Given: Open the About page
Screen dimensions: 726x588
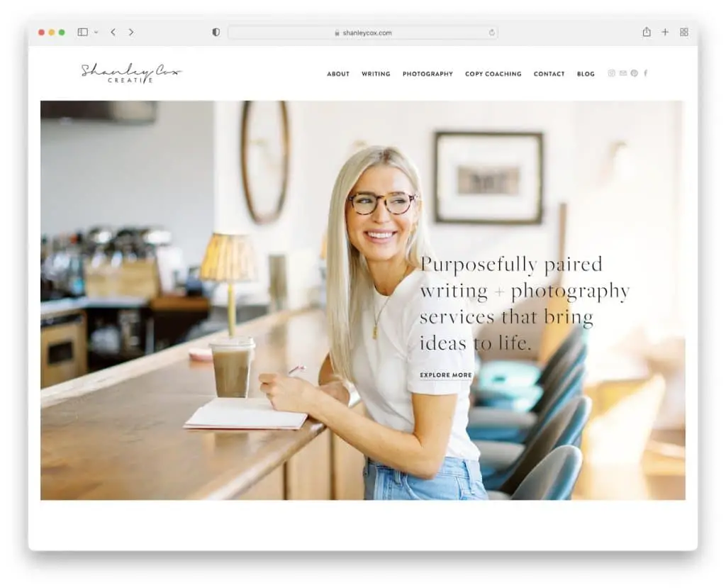Looking at the screenshot, I should pyautogui.click(x=338, y=74).
